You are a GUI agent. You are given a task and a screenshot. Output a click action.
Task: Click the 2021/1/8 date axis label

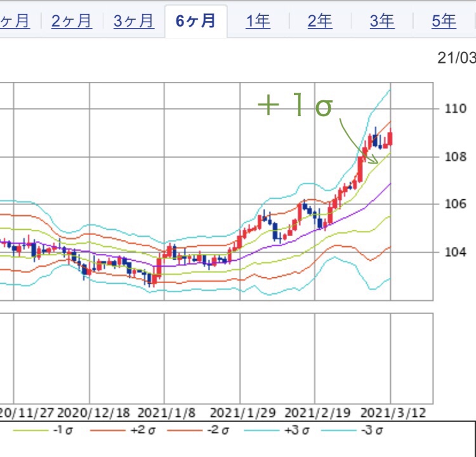pyautogui.click(x=167, y=413)
